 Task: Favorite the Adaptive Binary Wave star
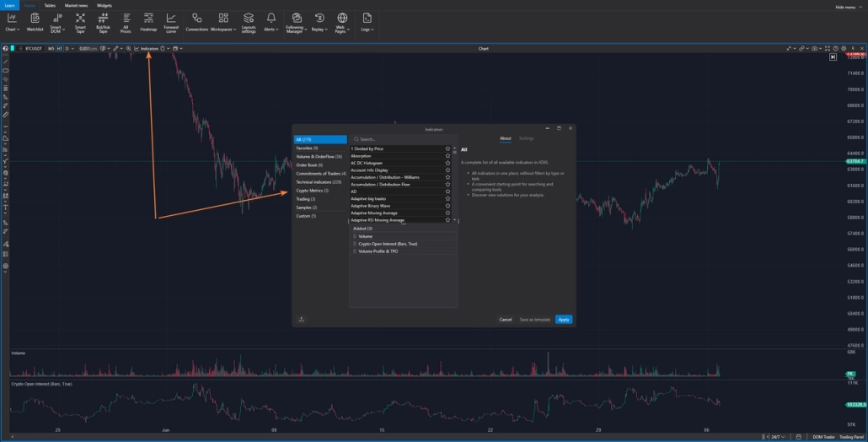click(447, 206)
